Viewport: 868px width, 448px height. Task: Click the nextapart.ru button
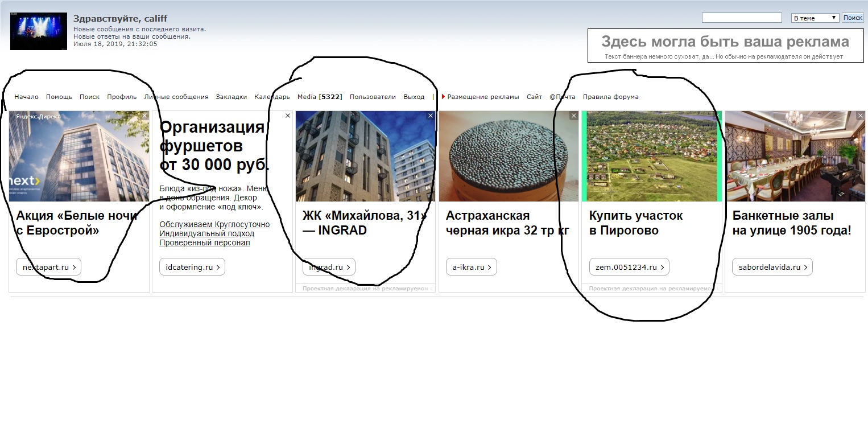[48, 267]
